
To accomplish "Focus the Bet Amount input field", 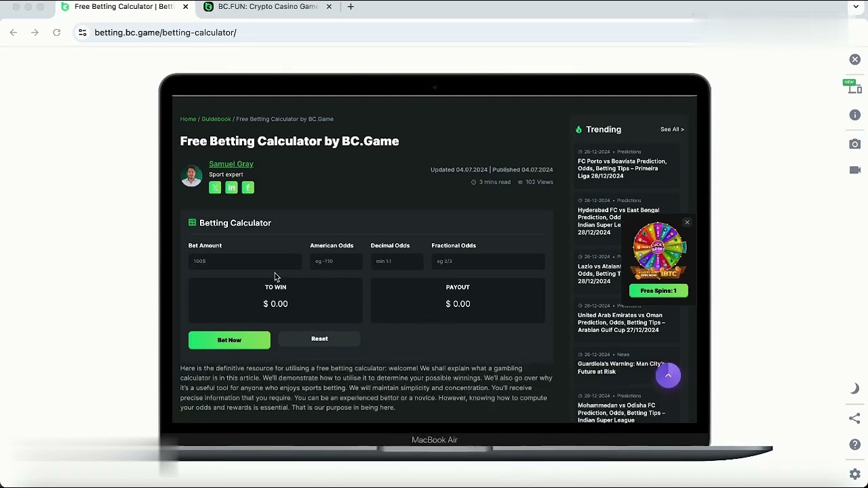I will click(245, 261).
